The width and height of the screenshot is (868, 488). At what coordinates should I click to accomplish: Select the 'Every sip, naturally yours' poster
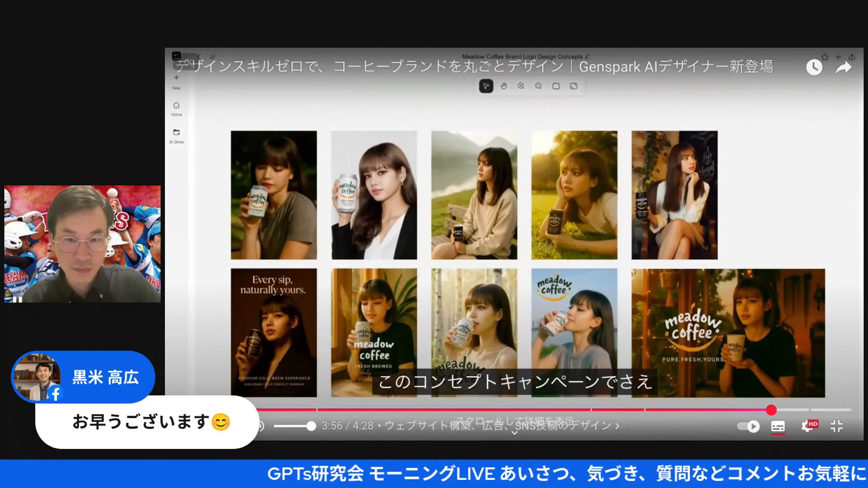point(274,333)
